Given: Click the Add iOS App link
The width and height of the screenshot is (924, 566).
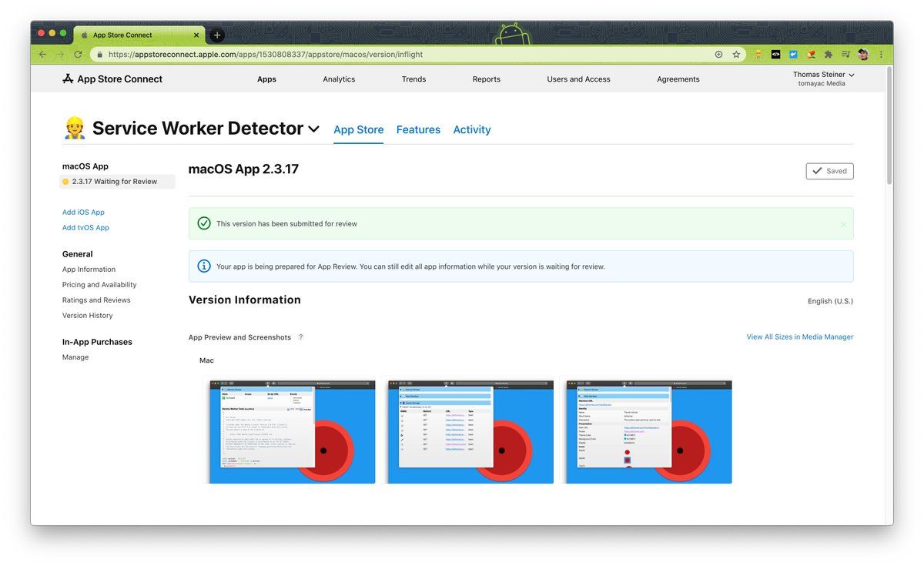Looking at the screenshot, I should point(83,213).
